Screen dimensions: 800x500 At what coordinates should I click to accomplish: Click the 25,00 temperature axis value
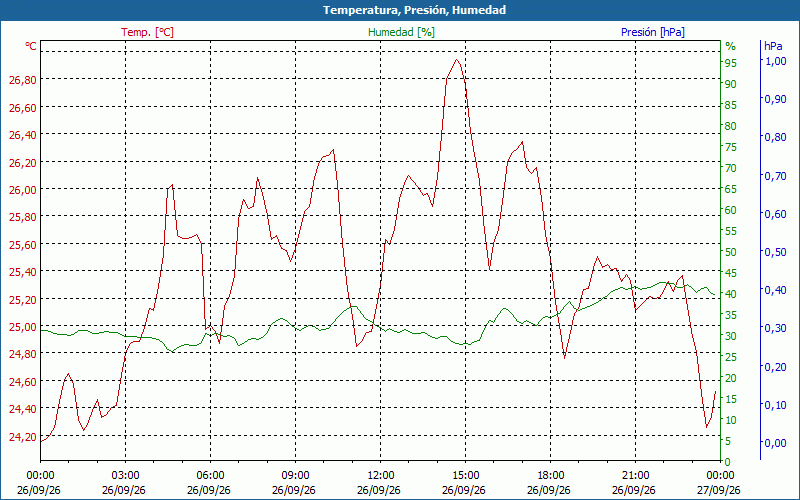point(23,327)
